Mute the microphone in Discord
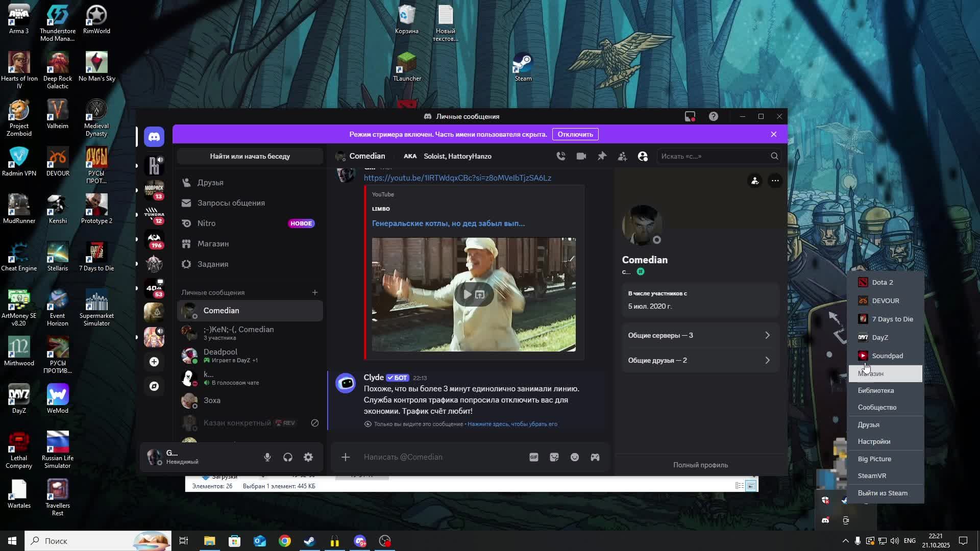This screenshot has width=980, height=551. point(267,457)
